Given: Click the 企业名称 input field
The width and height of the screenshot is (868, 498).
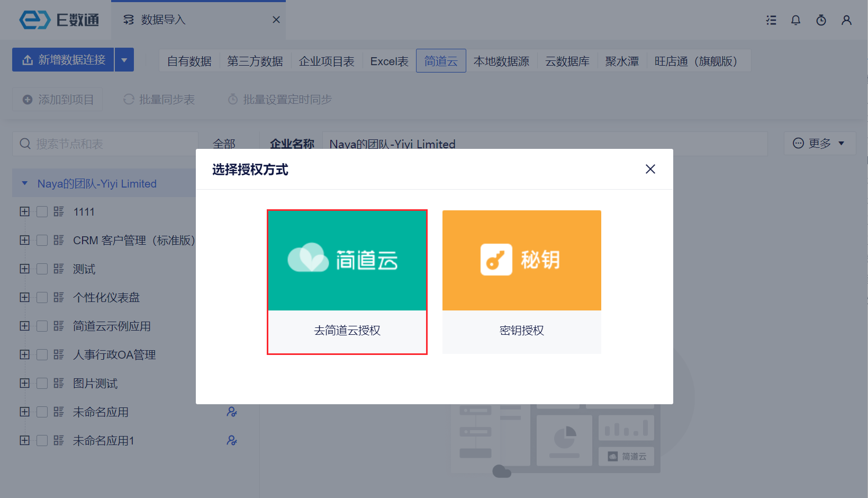Looking at the screenshot, I should point(545,144).
